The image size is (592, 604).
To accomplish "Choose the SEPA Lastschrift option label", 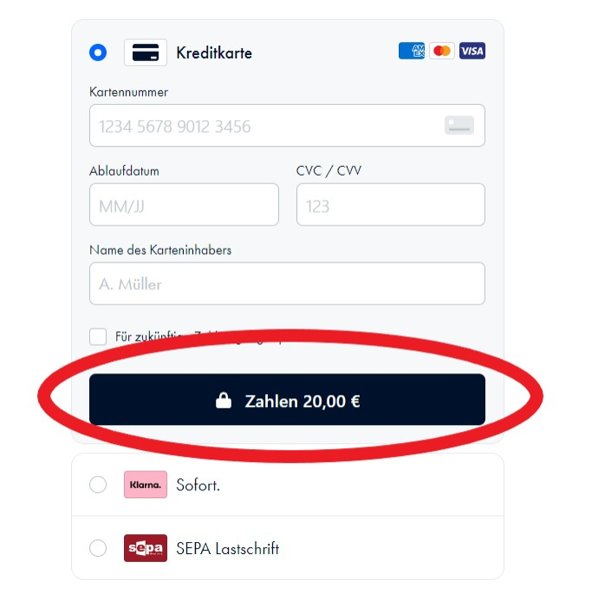I will (228, 548).
